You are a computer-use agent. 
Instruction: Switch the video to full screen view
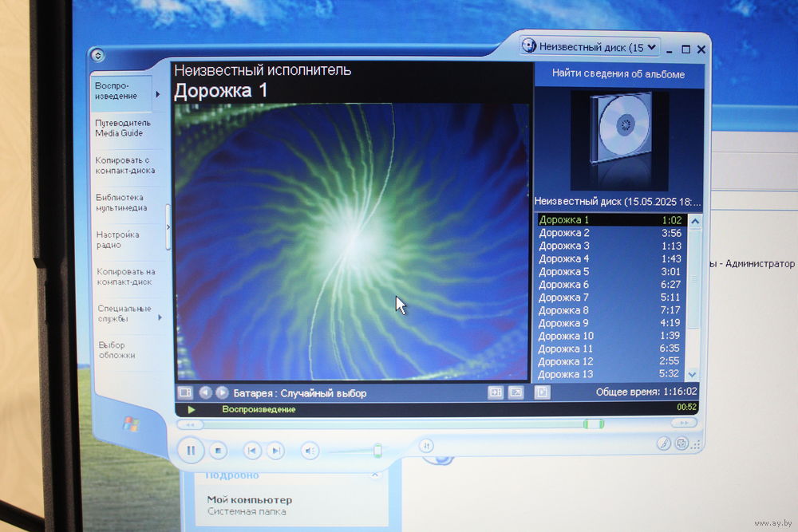click(516, 392)
